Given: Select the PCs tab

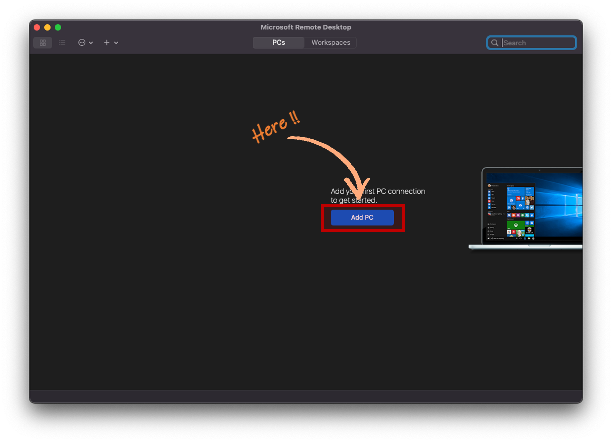Looking at the screenshot, I should (x=278, y=43).
